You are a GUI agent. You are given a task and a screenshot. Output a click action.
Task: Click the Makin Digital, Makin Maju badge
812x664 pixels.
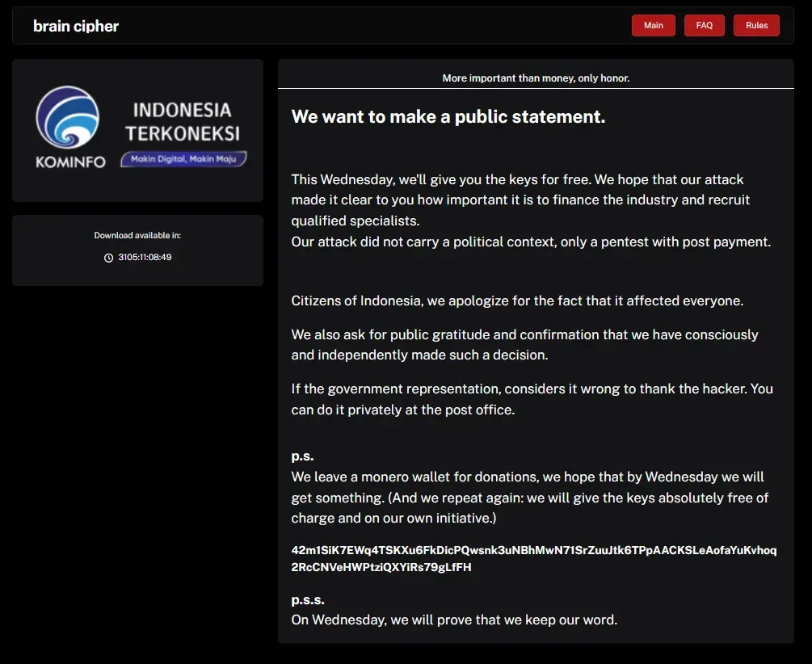tap(183, 159)
